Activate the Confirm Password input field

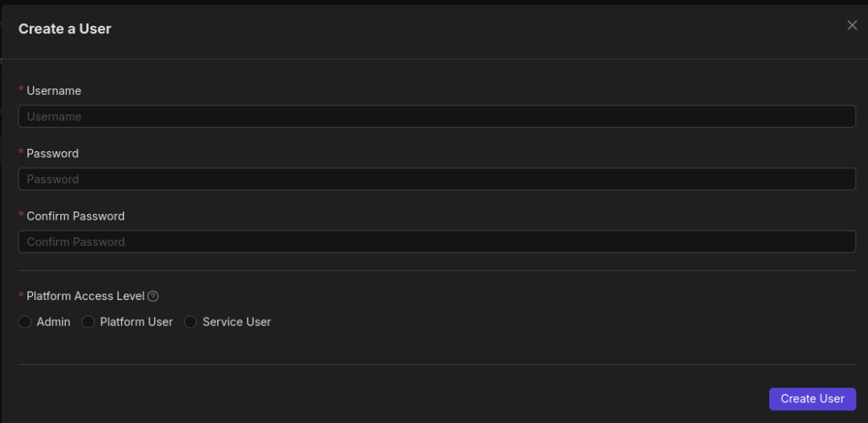pyautogui.click(x=436, y=242)
